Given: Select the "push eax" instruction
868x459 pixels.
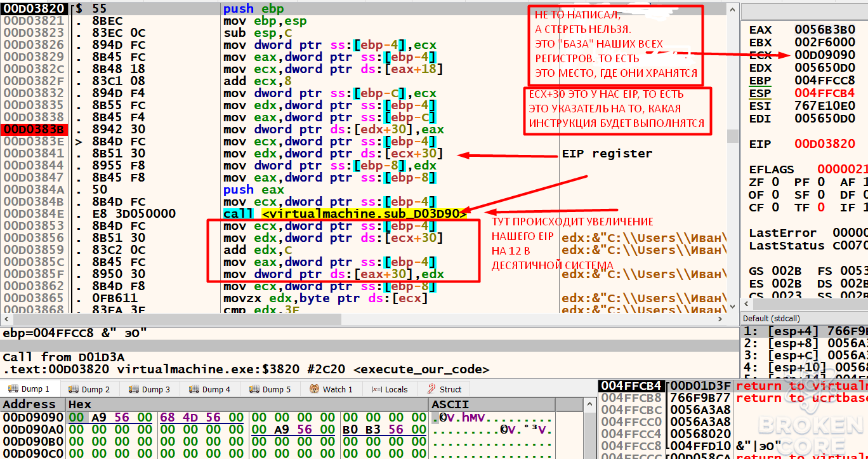Looking at the screenshot, I should click(x=254, y=190).
